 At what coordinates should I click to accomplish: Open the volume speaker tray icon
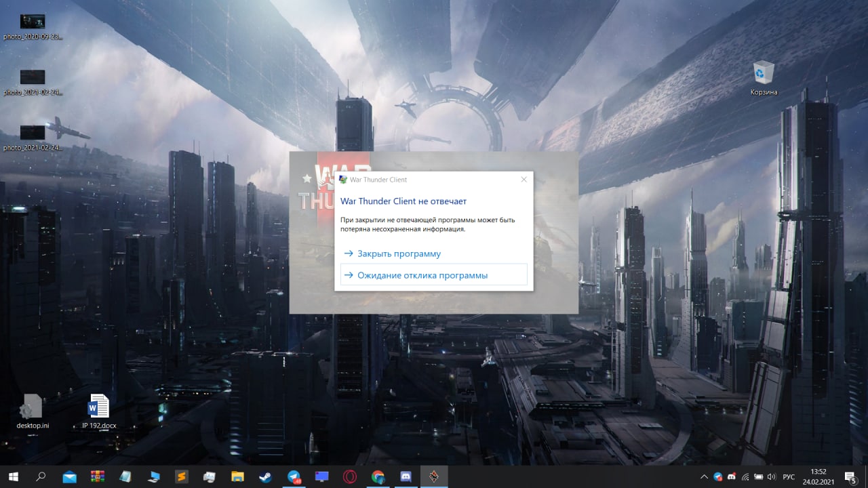[x=771, y=476]
